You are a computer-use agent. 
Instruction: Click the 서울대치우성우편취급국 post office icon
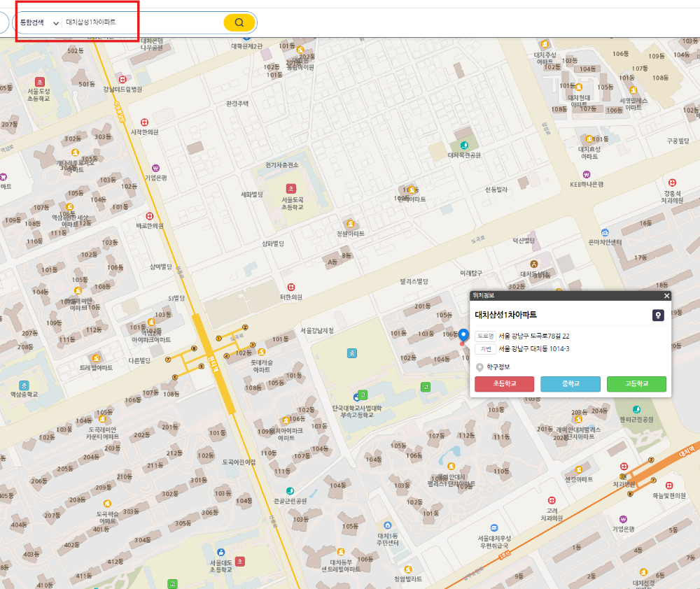[494, 528]
